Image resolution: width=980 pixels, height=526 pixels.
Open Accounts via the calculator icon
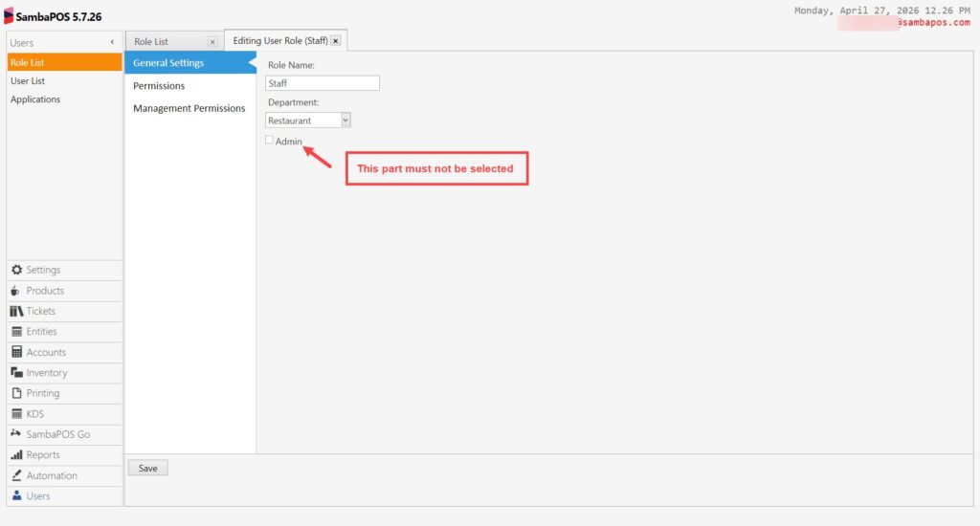click(x=16, y=353)
